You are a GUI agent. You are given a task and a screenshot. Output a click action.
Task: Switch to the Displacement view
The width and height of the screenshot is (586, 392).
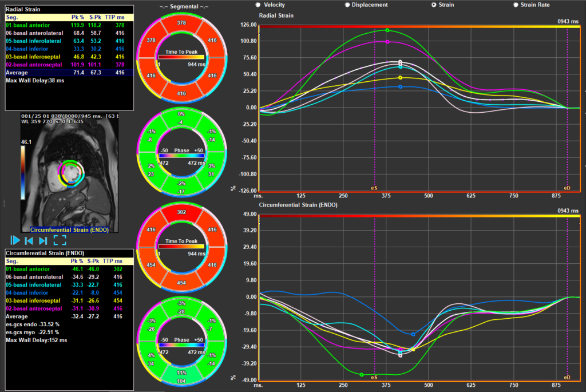point(348,5)
